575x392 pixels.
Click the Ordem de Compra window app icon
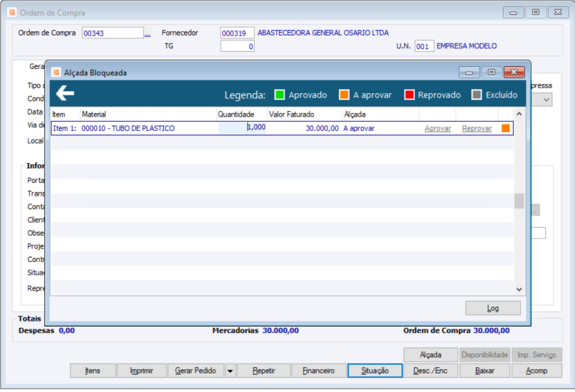coord(12,13)
